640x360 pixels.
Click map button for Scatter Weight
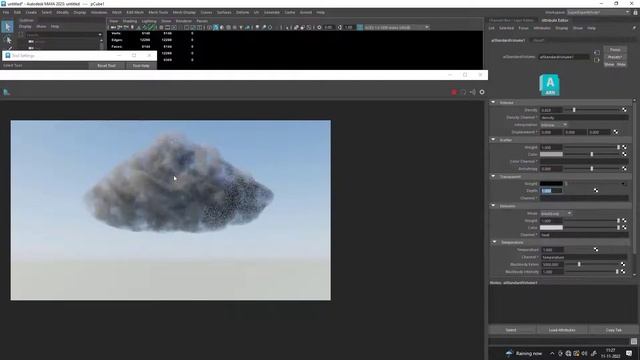pyautogui.click(x=624, y=147)
